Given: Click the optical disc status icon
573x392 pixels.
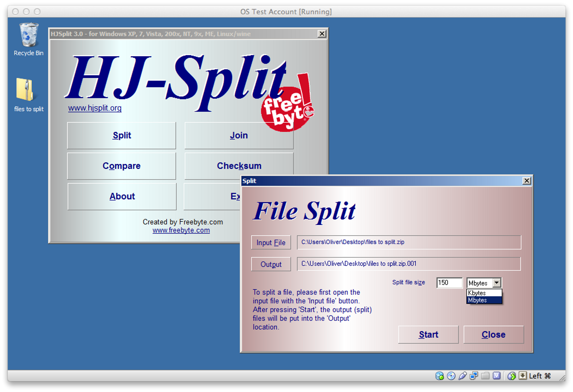Looking at the screenshot, I should pos(451,376).
